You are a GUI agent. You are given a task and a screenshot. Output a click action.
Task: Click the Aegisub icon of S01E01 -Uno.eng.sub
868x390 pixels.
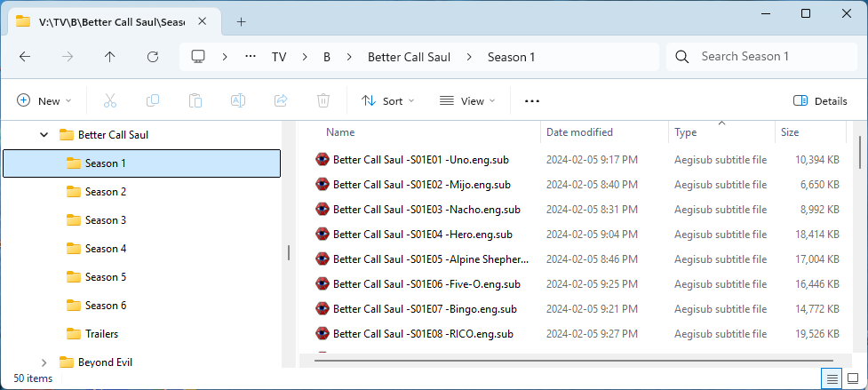(323, 160)
